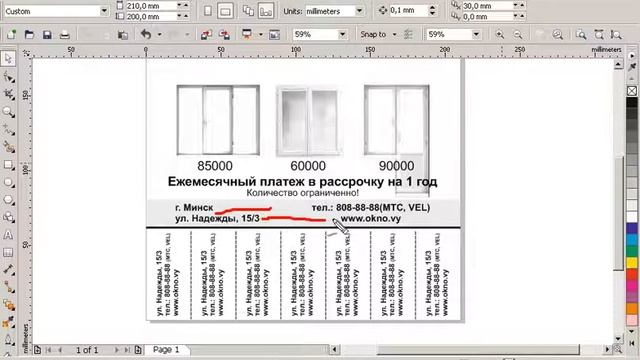
Task: Switch to landscape orientation
Action: click(225, 11)
